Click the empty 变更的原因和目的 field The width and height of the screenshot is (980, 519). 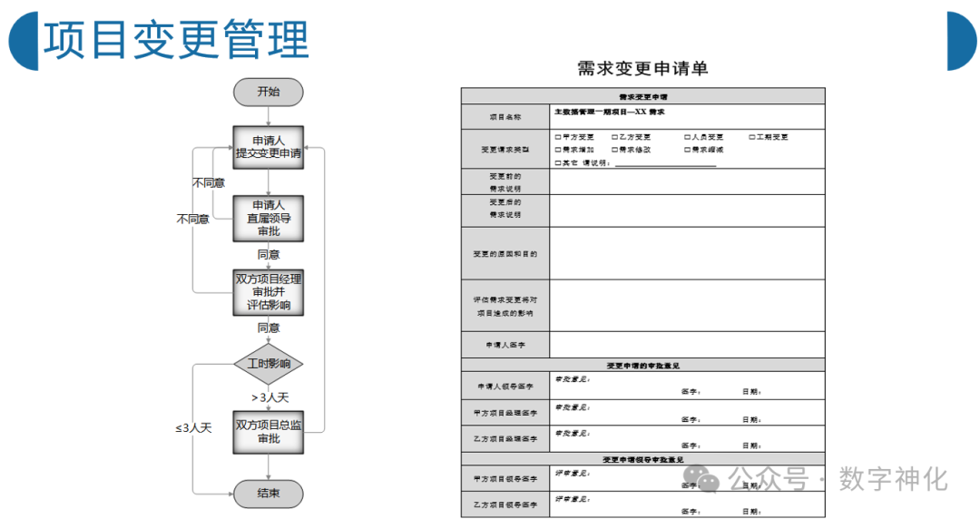687,253
